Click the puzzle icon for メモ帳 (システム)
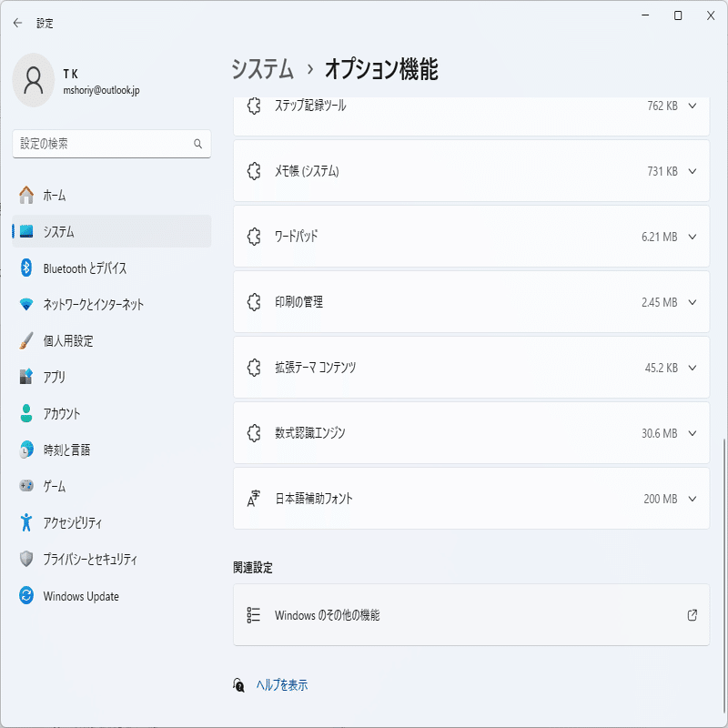This screenshot has width=728, height=728. [254, 171]
